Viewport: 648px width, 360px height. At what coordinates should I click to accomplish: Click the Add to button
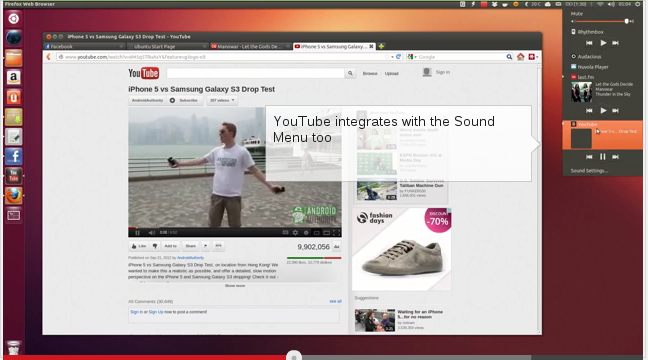coord(170,246)
